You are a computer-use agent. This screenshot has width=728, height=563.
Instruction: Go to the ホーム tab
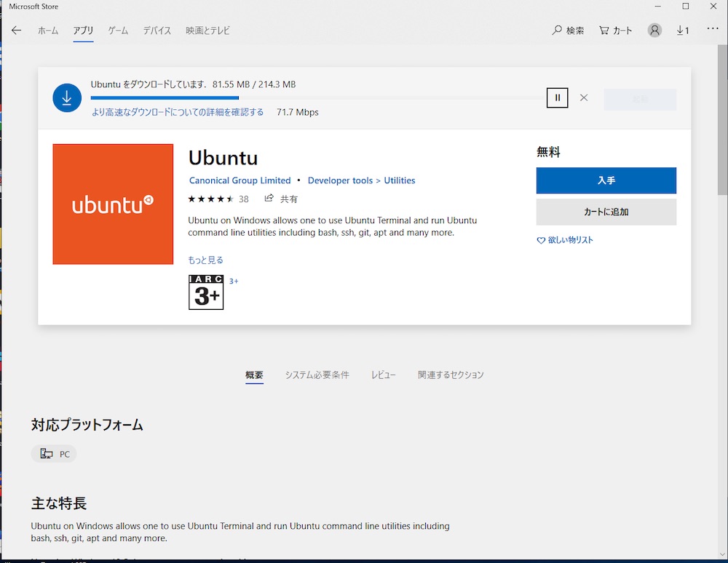48,31
